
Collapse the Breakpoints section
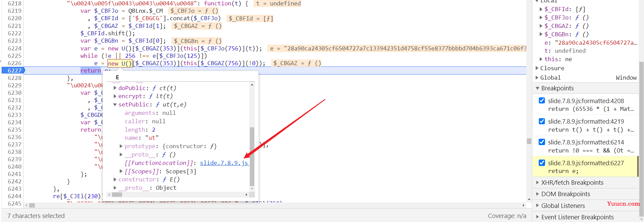pyautogui.click(x=537, y=88)
